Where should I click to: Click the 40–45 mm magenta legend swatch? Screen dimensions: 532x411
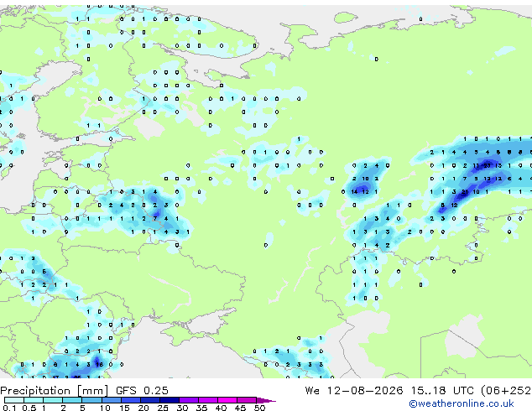(x=227, y=400)
